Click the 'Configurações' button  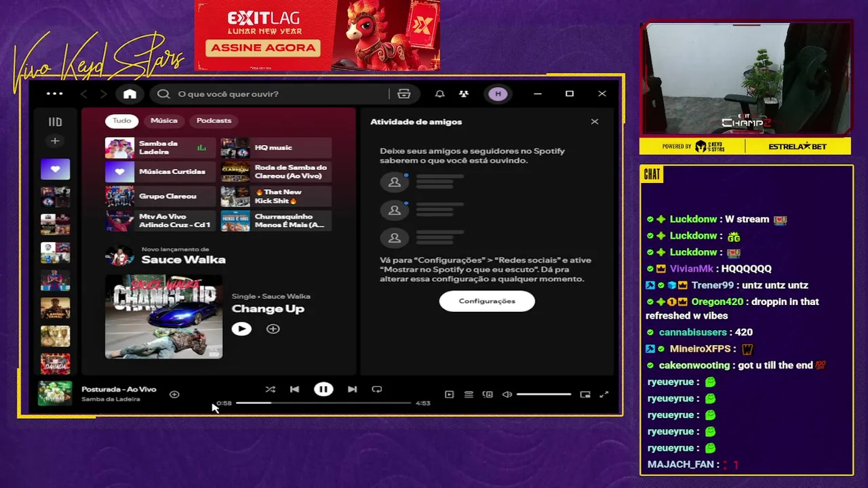click(x=487, y=301)
